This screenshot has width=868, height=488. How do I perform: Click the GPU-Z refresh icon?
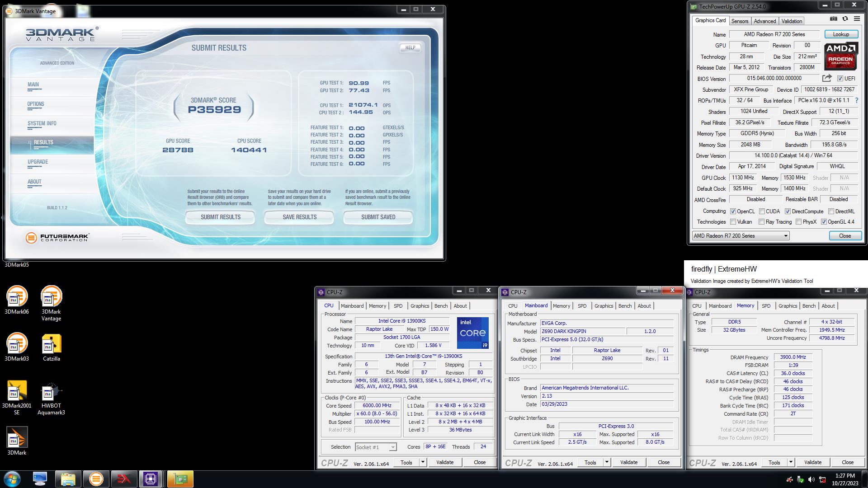(x=845, y=19)
